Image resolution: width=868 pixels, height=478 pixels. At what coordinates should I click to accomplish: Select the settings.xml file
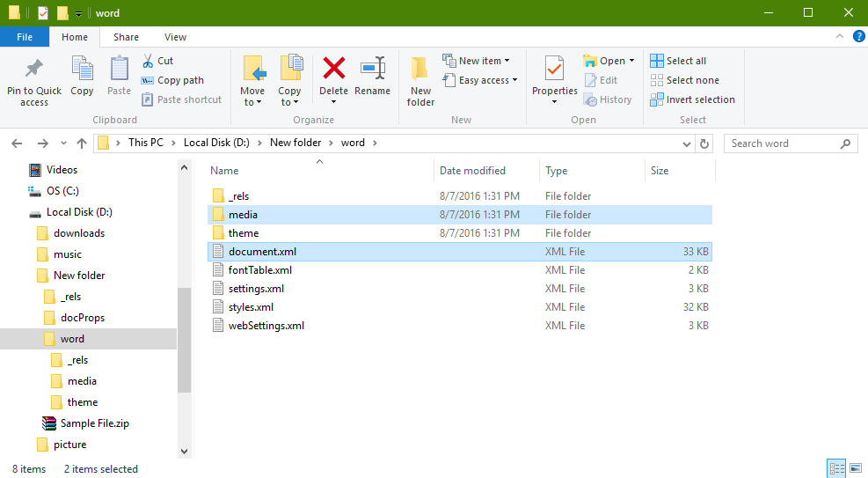pos(459,289)
